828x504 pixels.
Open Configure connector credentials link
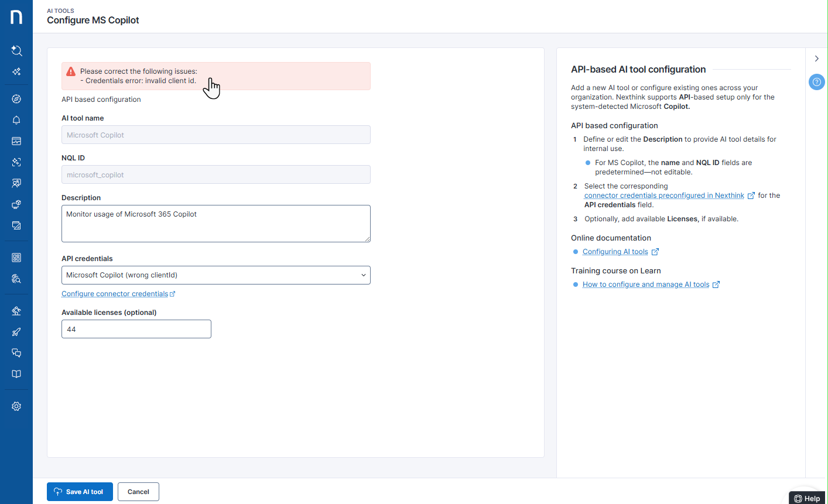coord(115,294)
